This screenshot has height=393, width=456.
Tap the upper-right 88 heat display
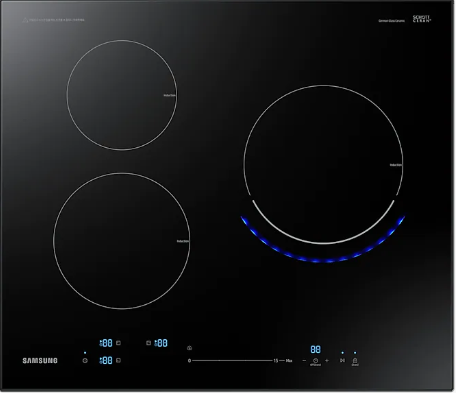click(x=161, y=343)
